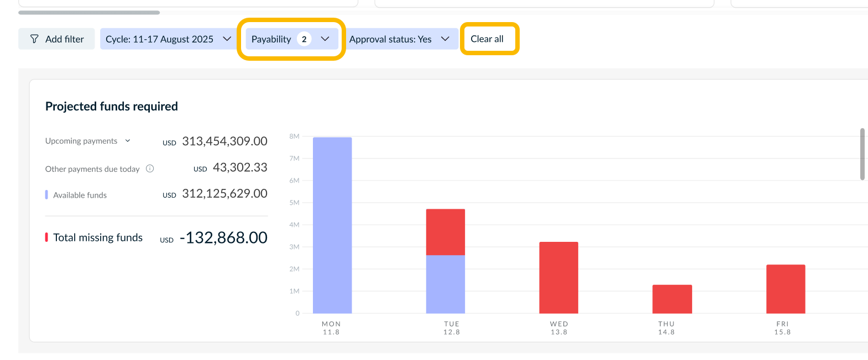Select the Wednesday 13.8 red bar

click(559, 278)
